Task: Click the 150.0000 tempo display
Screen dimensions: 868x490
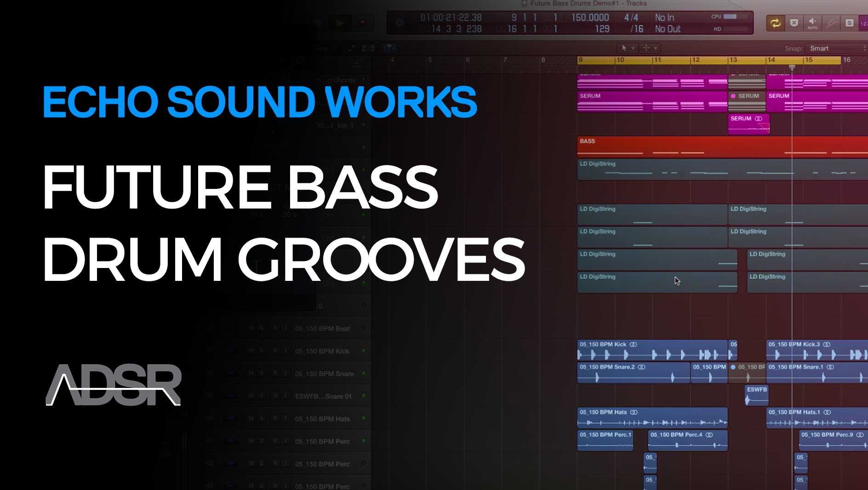Action: pos(590,17)
